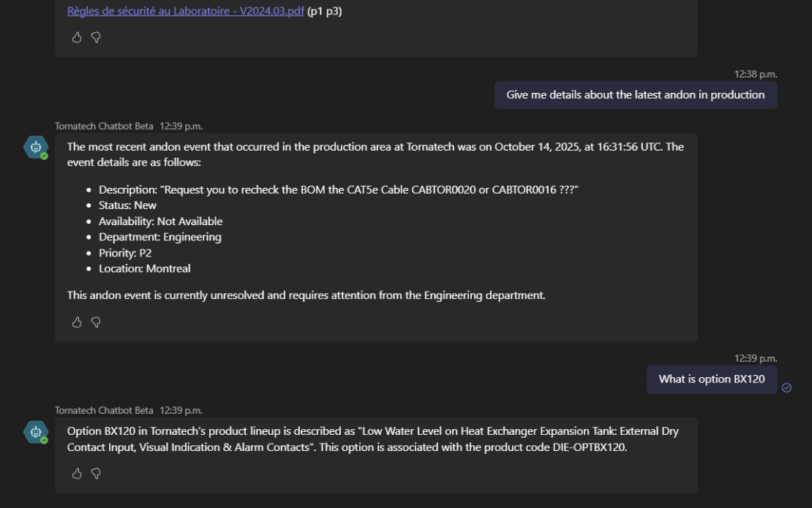This screenshot has width=812, height=508.
Task: Open Tornatech Chatbot Beta name above BX120 reply
Action: 104,410
